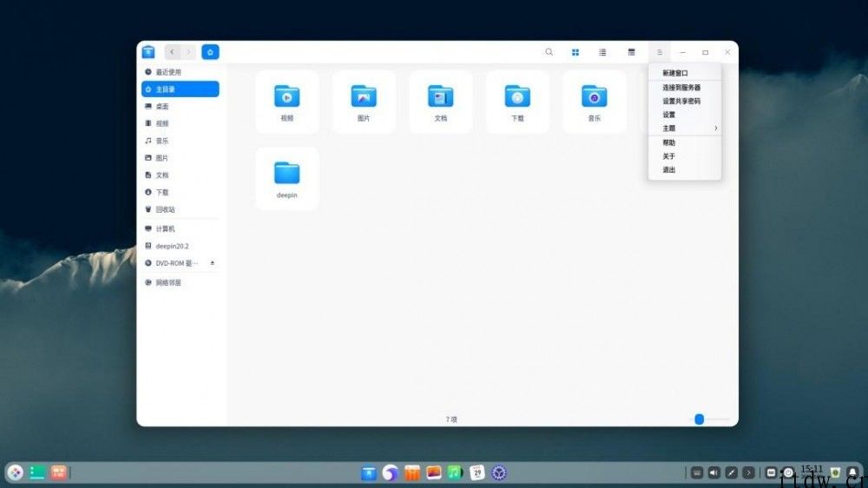Open 桌面 from the sidebar
Viewport: 868px width, 488px height.
tap(180, 106)
